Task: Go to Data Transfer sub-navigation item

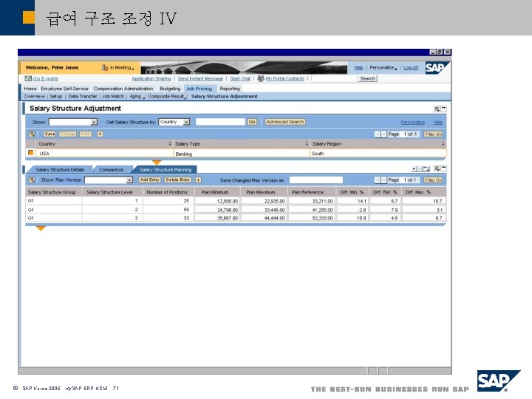Action: (83, 96)
